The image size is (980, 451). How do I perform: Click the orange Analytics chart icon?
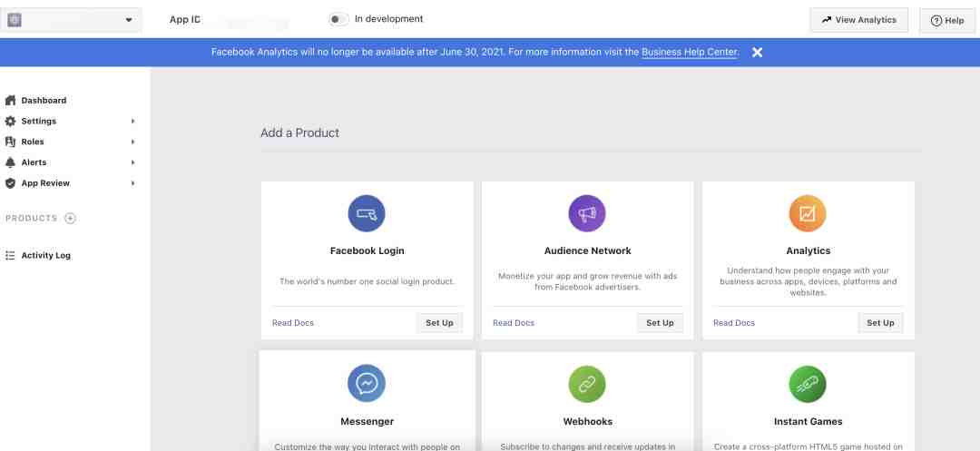(808, 213)
